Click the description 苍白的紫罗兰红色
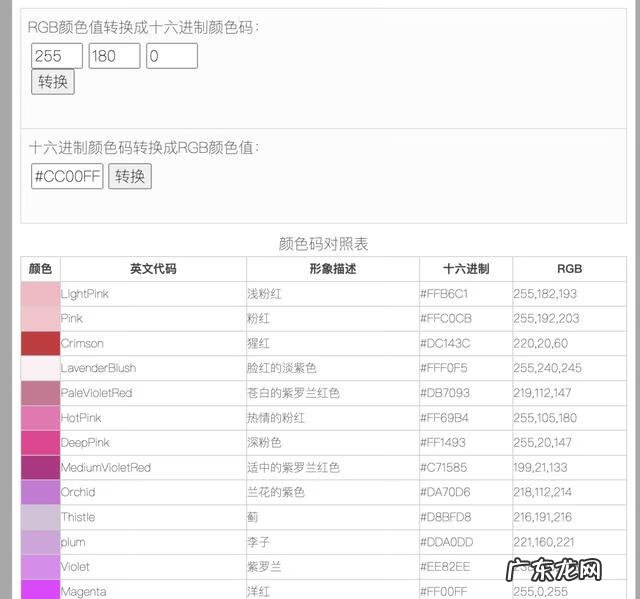This screenshot has height=599, width=640. [x=293, y=393]
